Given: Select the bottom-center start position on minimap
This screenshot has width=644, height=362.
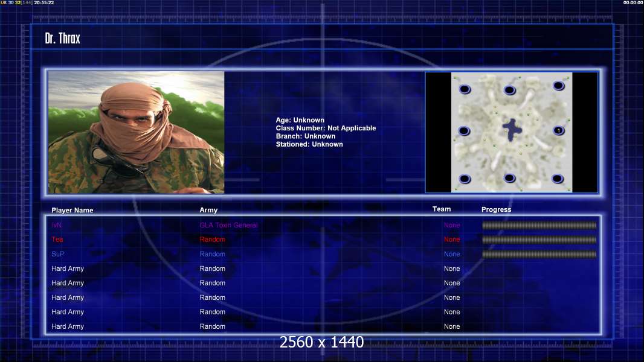Looking at the screenshot, I should click(509, 178).
